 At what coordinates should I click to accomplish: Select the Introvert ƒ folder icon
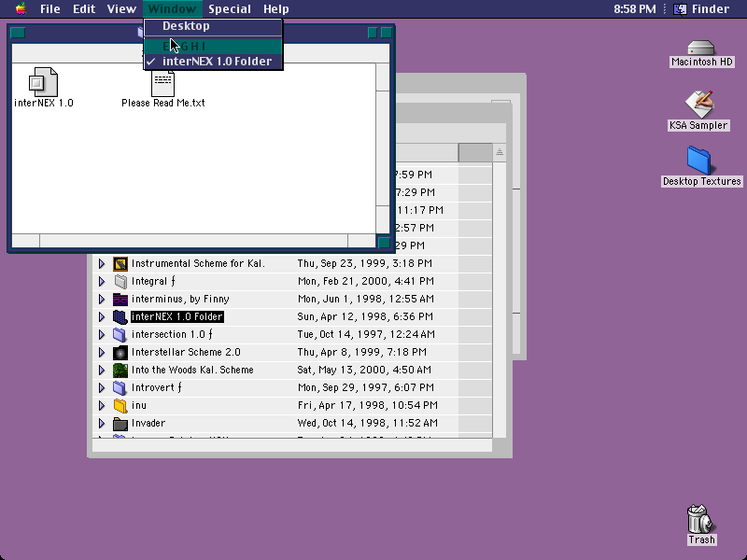coord(120,387)
